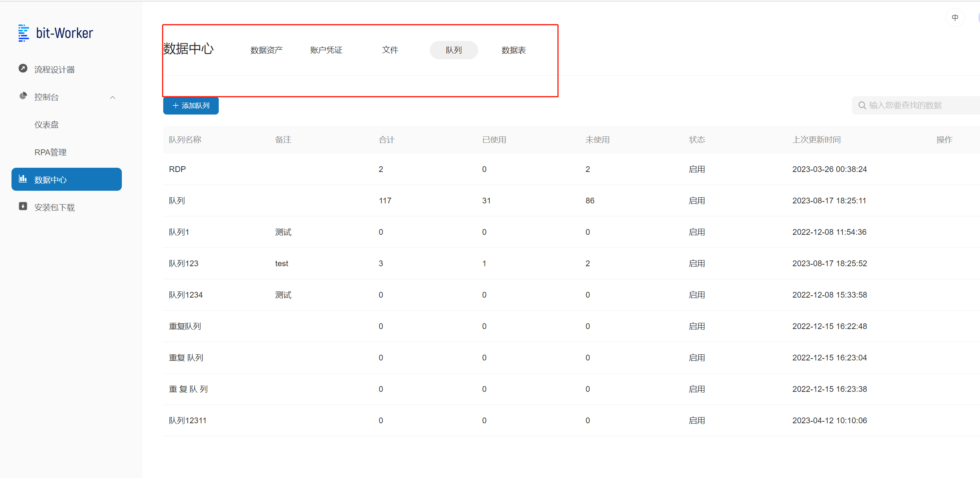
Task: Switch to the 数据资产 tab
Action: [x=266, y=50]
